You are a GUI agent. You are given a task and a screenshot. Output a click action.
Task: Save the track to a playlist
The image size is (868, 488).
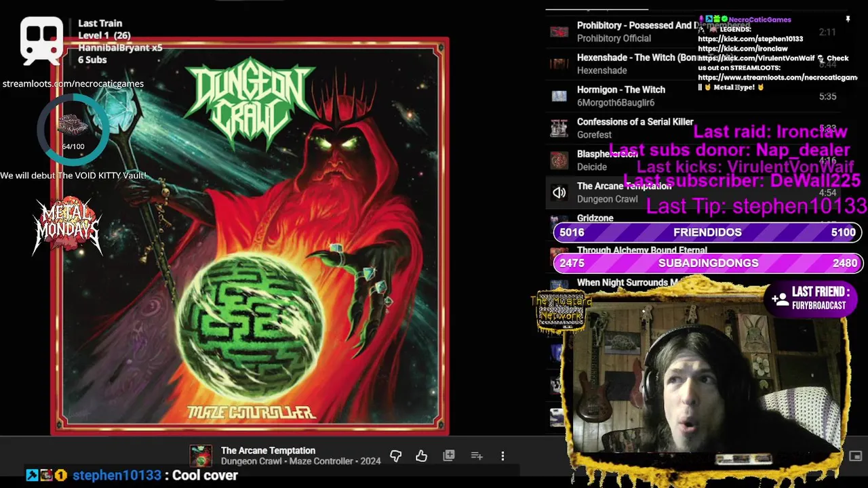pyautogui.click(x=449, y=456)
